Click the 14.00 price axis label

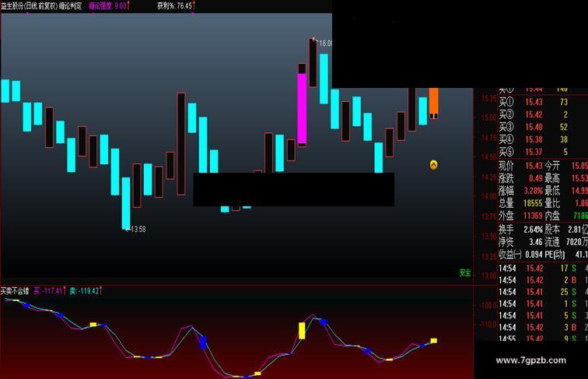tap(488, 196)
